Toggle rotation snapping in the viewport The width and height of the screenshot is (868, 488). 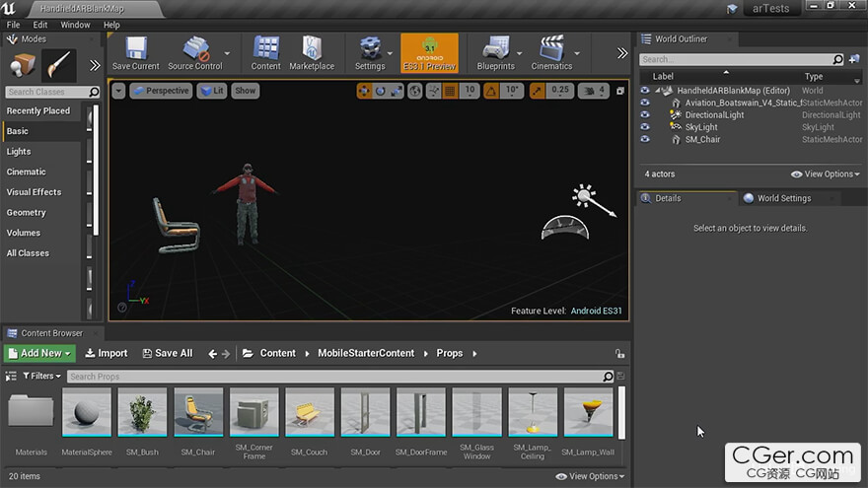point(492,91)
